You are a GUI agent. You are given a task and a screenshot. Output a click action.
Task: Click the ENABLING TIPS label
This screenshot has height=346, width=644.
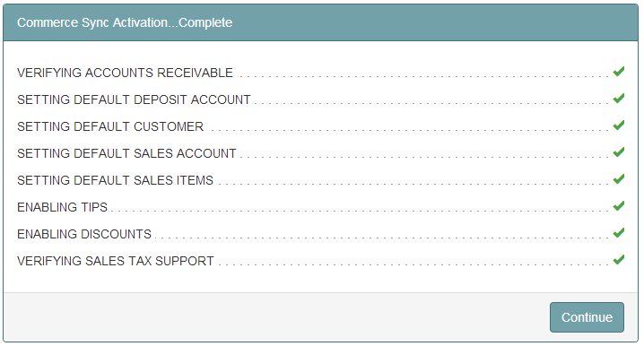tap(62, 207)
